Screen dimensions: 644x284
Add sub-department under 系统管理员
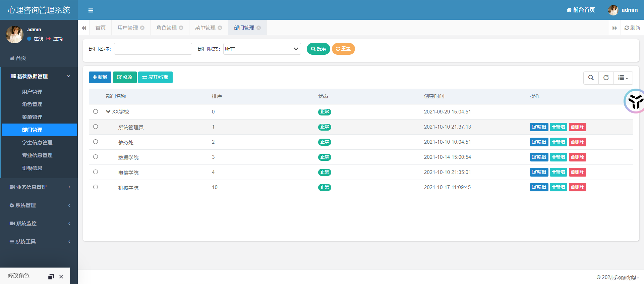(x=559, y=127)
